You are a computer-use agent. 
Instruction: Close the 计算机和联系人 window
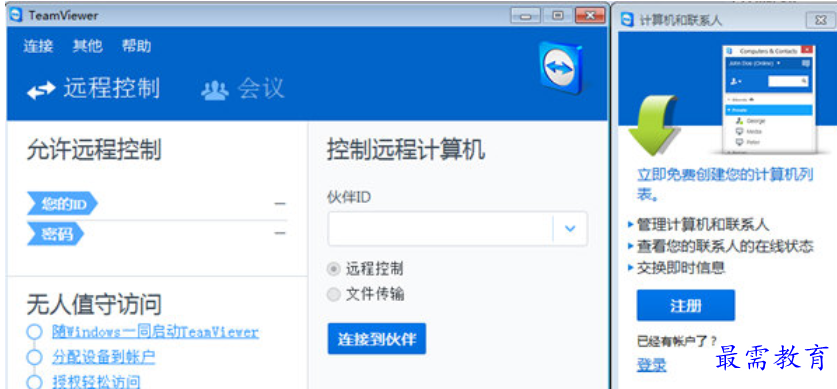pos(820,21)
